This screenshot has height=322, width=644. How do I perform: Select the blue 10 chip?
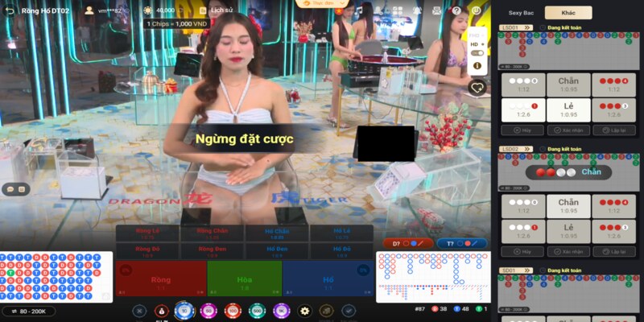(184, 311)
